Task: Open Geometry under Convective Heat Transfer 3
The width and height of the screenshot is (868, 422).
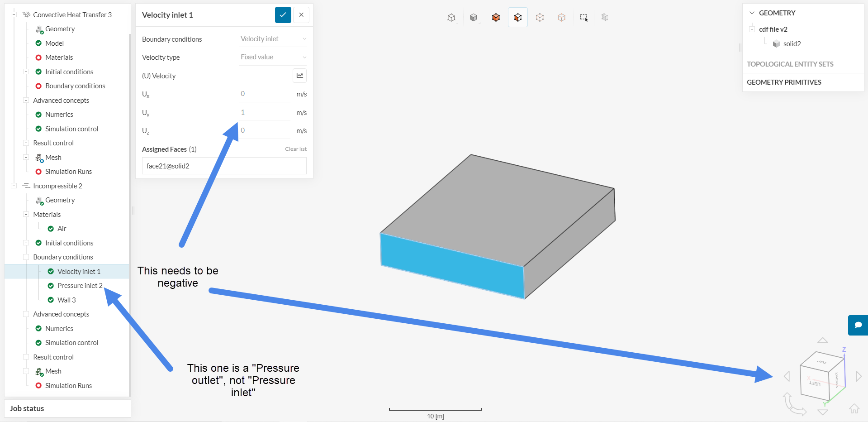Action: 60,29
